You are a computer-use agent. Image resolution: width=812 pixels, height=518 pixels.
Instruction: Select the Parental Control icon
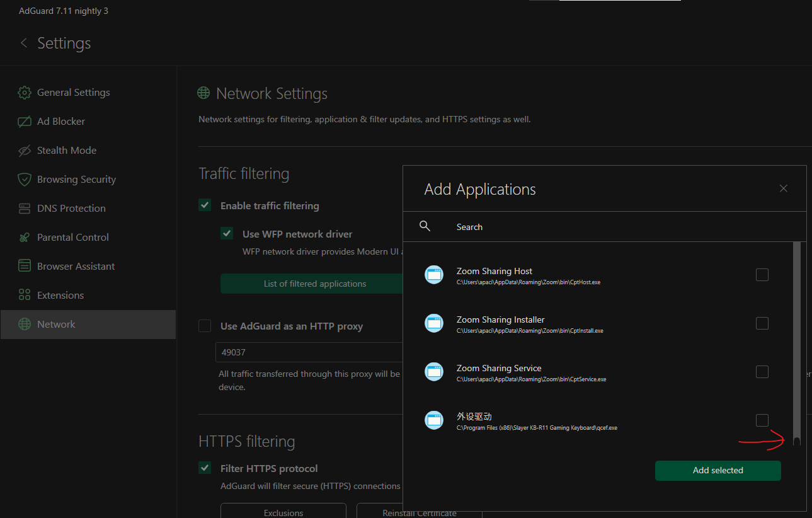click(x=24, y=237)
